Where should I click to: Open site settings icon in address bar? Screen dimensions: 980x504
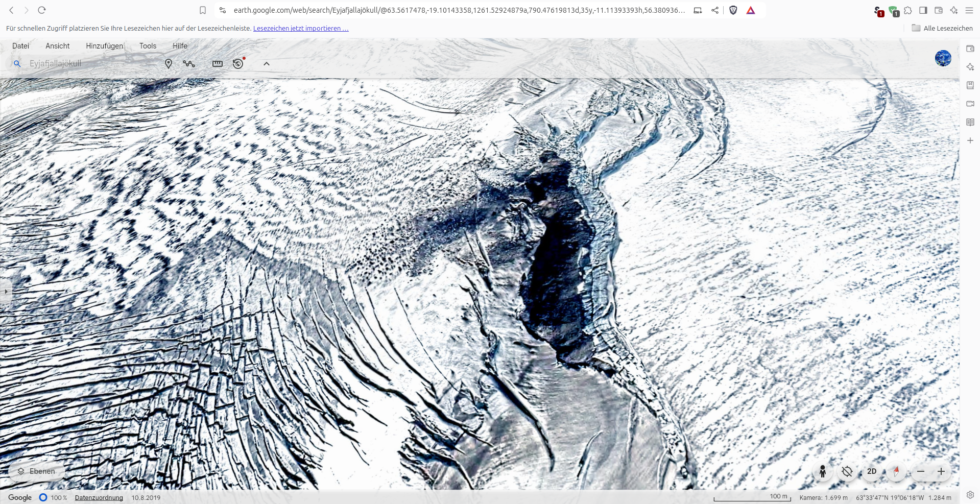coord(223,10)
